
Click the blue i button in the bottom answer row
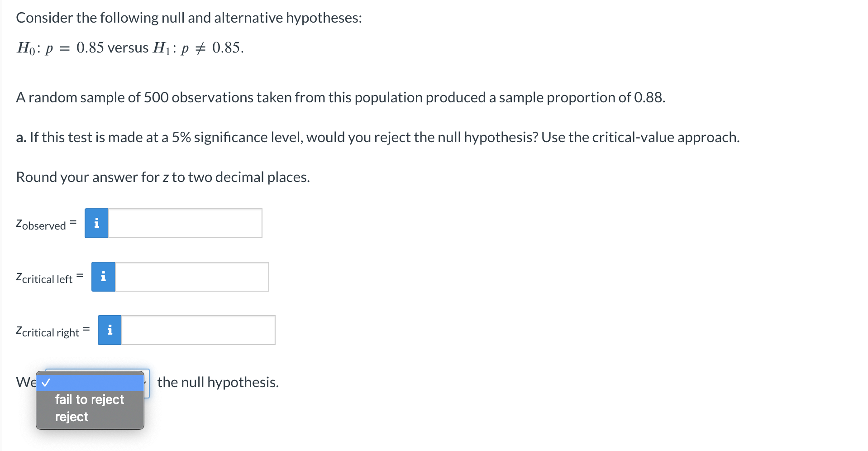click(x=109, y=330)
